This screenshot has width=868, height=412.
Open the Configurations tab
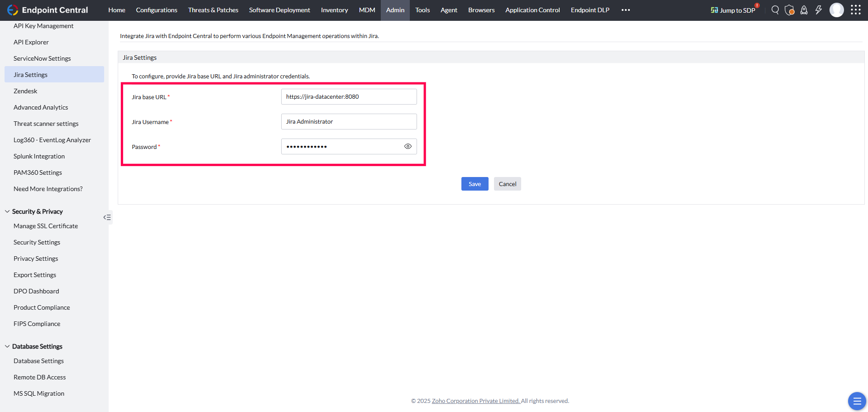157,10
